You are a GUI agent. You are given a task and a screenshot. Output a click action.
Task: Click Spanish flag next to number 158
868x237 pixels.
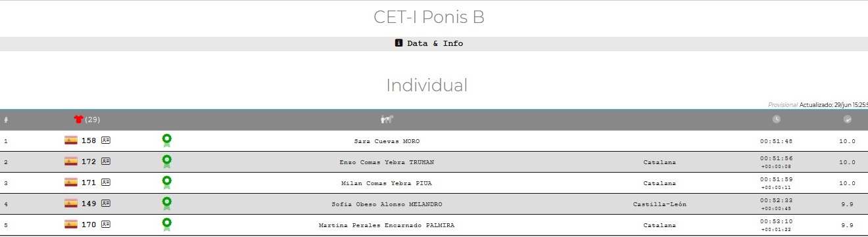point(71,140)
